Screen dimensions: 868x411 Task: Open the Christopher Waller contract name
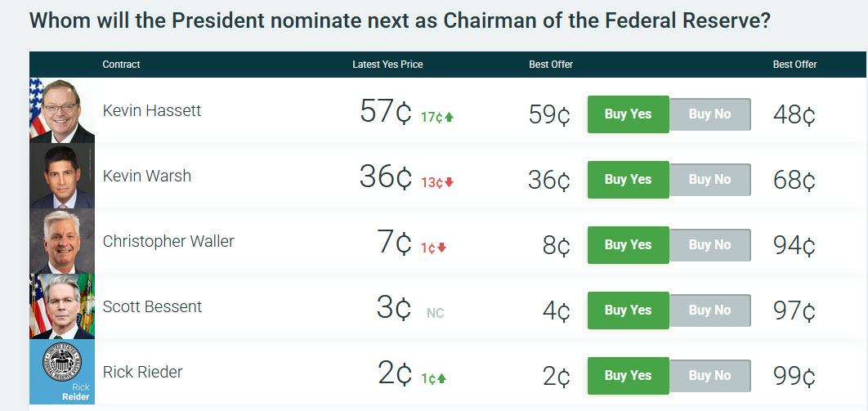pos(168,241)
